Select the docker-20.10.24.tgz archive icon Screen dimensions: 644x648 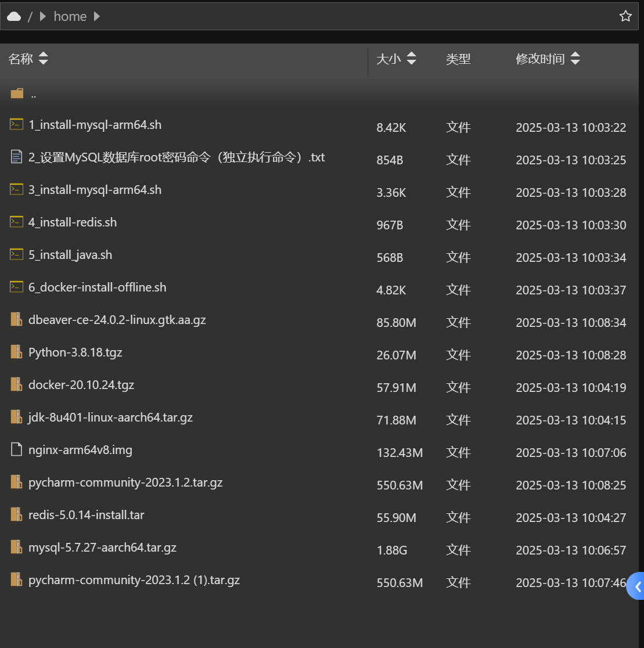tap(16, 384)
